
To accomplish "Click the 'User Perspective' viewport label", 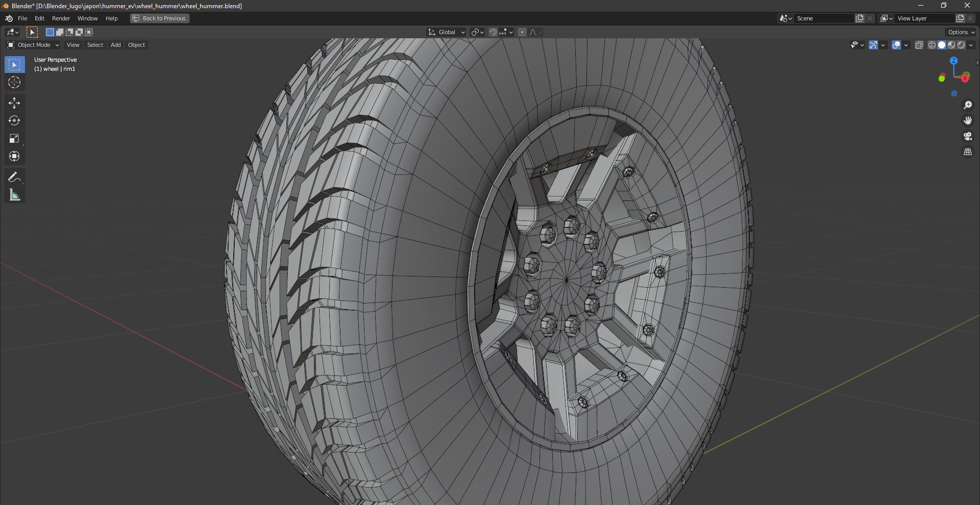I will (x=55, y=60).
